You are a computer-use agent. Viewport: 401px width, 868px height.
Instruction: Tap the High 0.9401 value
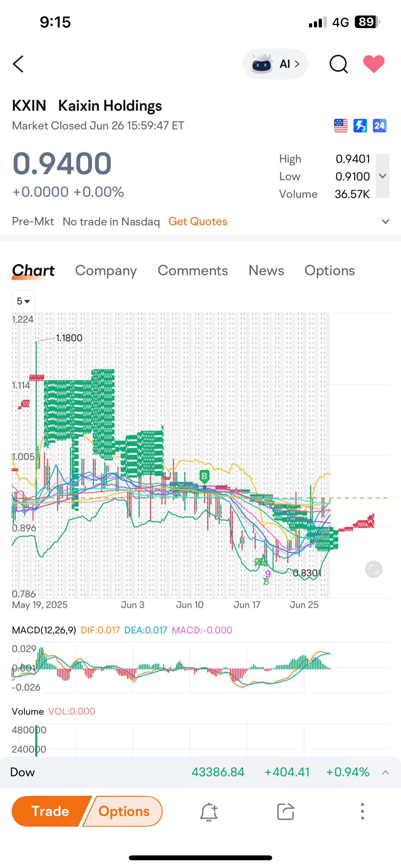pos(353,159)
